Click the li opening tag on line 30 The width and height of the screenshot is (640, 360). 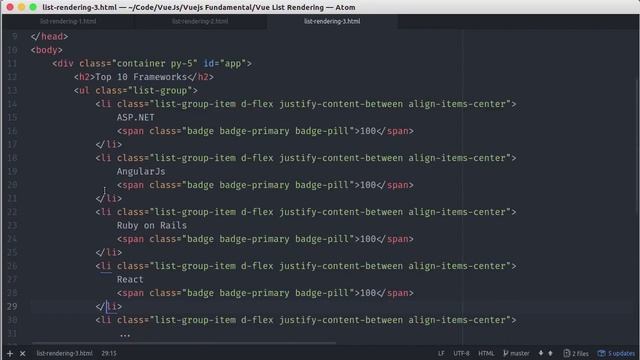[x=306, y=320]
